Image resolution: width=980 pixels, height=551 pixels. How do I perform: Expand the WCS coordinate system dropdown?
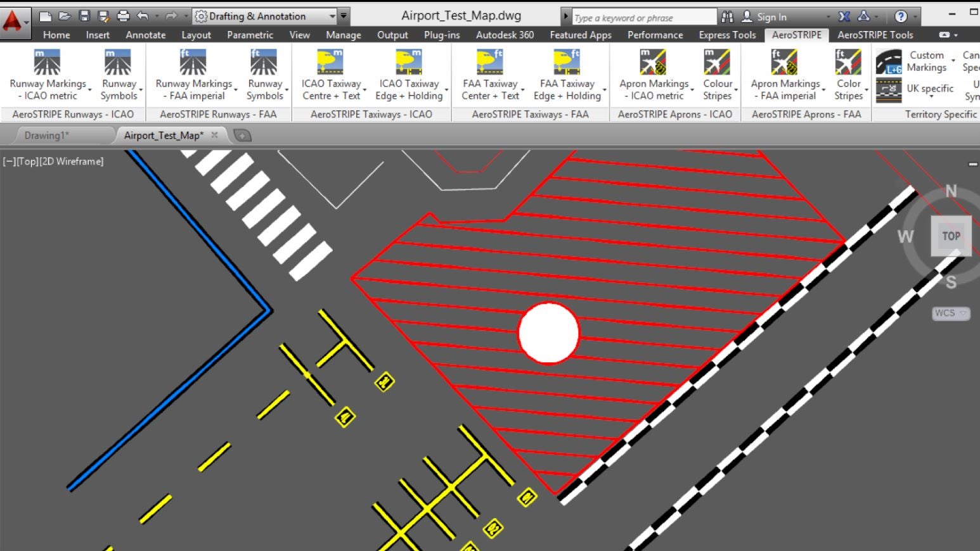tap(951, 313)
